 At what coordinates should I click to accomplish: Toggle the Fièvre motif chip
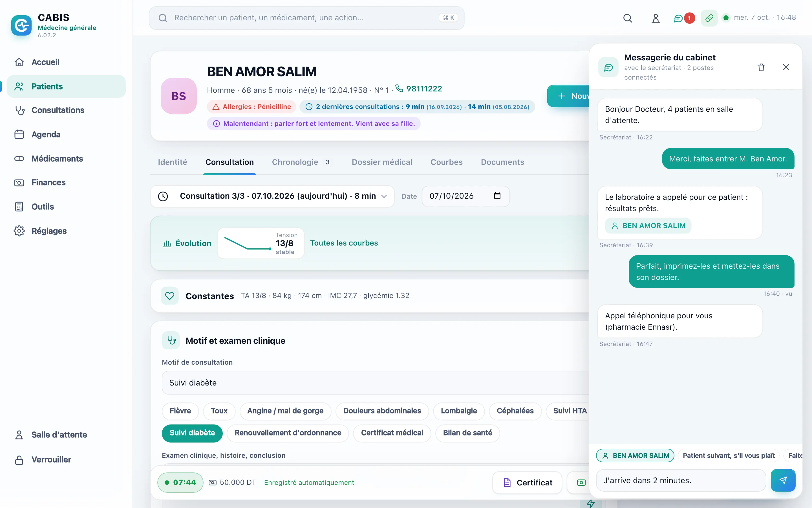(180, 411)
